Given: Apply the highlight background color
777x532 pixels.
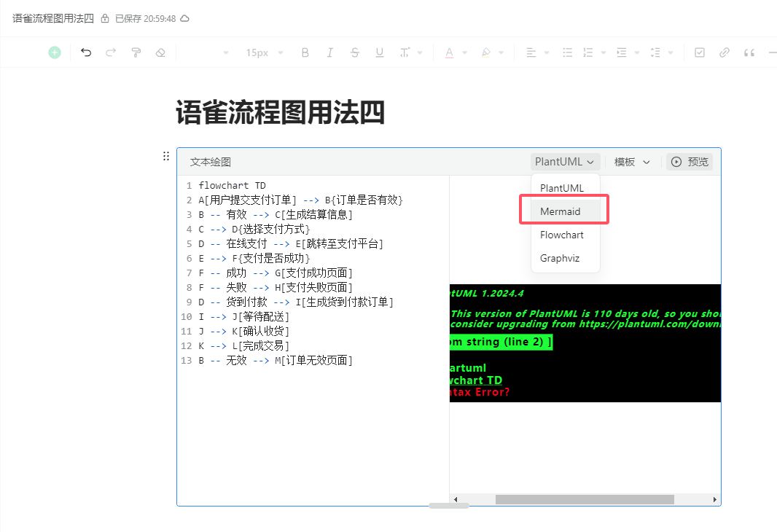Looking at the screenshot, I should pos(486,52).
